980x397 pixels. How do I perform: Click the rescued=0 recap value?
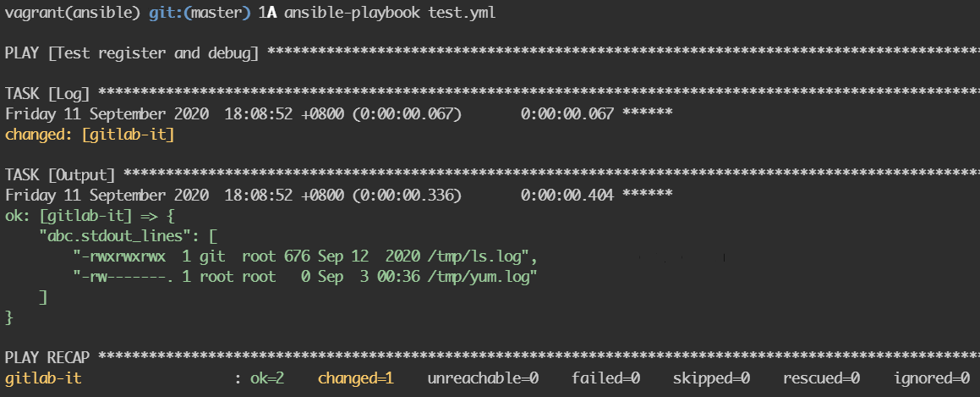pos(821,378)
